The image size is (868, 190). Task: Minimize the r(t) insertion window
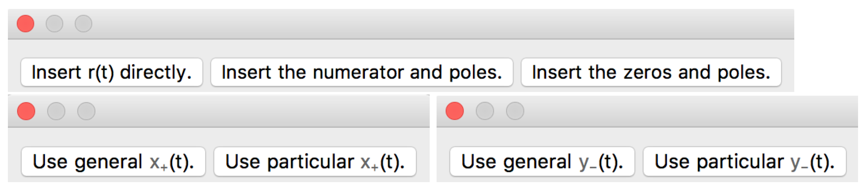55,24
